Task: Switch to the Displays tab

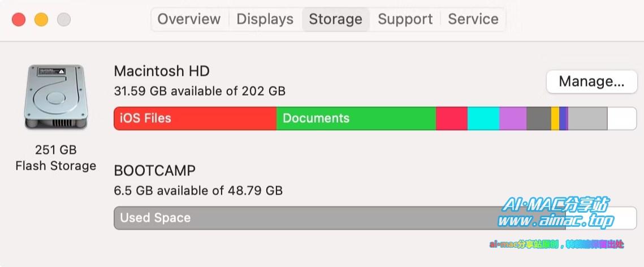Action: pos(265,19)
